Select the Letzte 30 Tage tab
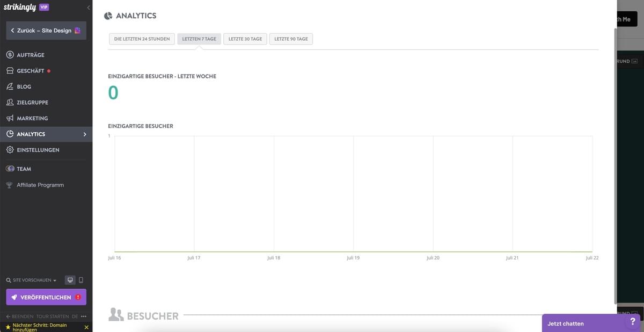644x332 pixels. coord(245,39)
